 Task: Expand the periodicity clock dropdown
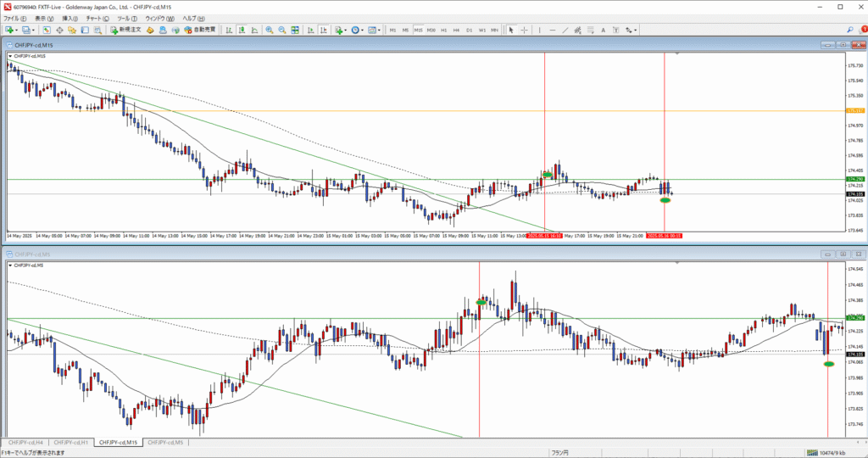click(364, 30)
